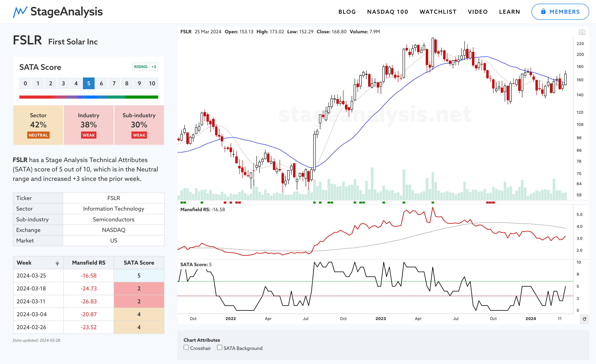The image size is (596, 364).
Task: Click the US market value
Action: point(114,241)
